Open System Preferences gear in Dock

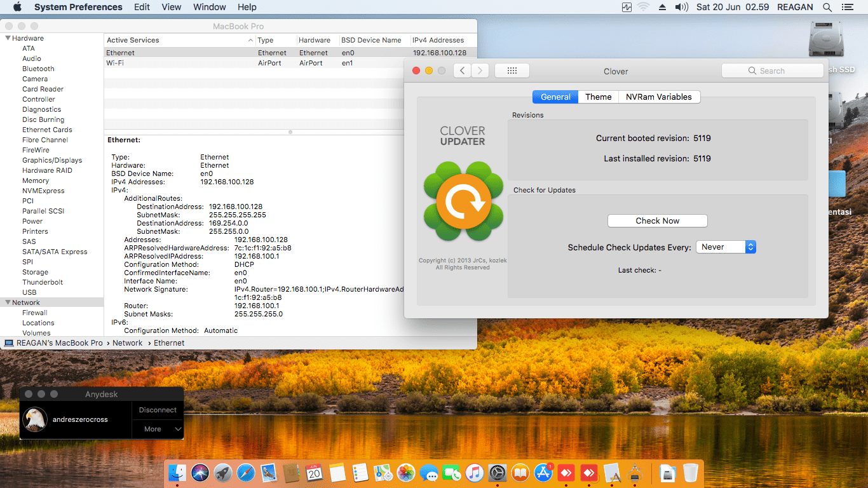click(x=497, y=473)
